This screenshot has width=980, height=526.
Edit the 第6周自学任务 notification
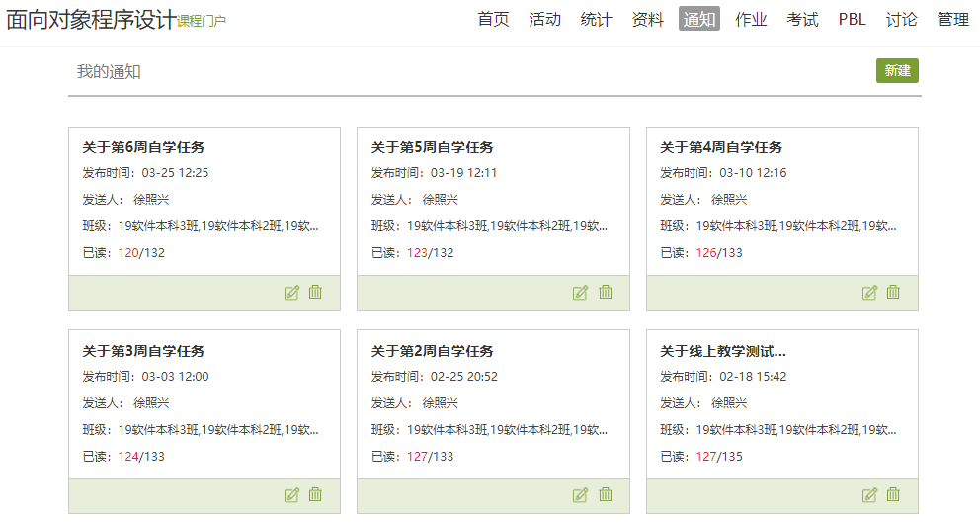pos(291,292)
